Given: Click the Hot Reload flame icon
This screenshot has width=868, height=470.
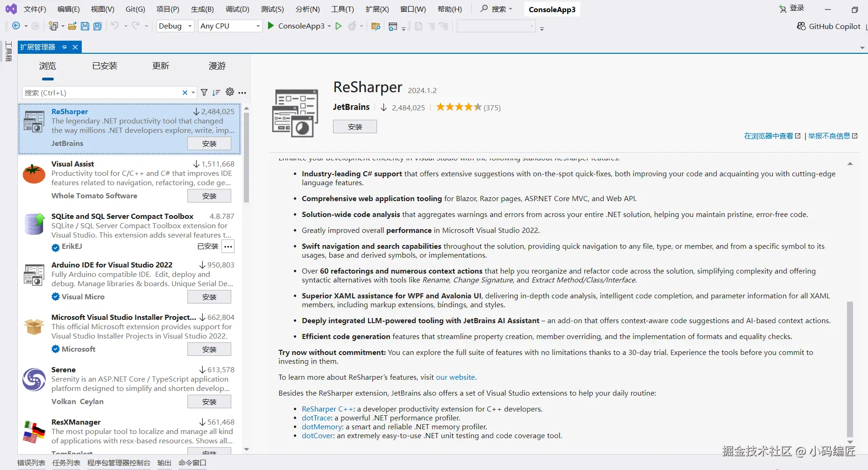Looking at the screenshot, I should [x=353, y=26].
